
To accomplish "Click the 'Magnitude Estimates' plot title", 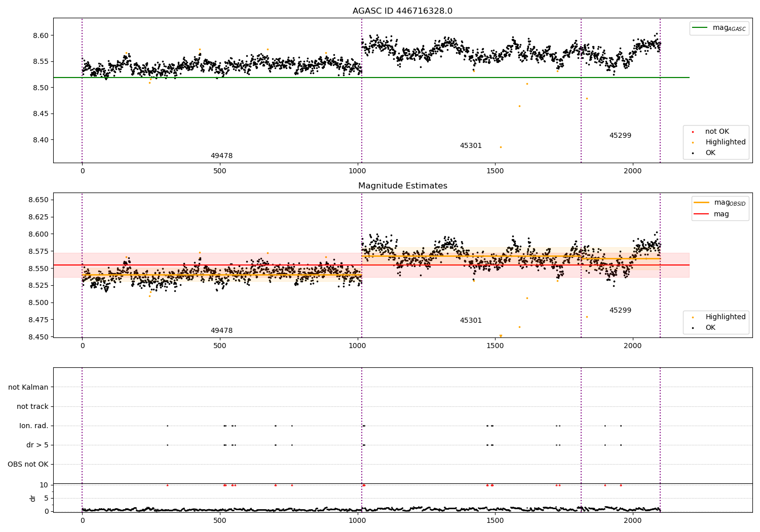I will coord(402,186).
